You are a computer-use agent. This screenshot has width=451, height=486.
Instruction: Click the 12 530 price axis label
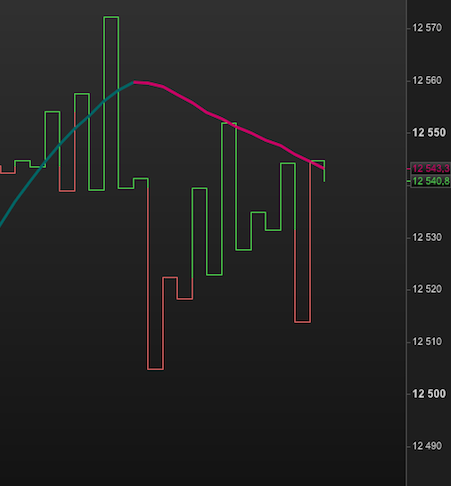click(427, 237)
